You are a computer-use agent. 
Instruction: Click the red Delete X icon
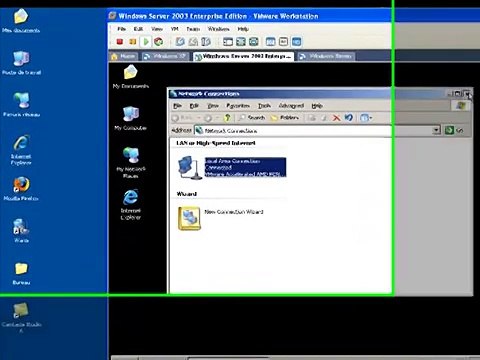click(x=336, y=118)
